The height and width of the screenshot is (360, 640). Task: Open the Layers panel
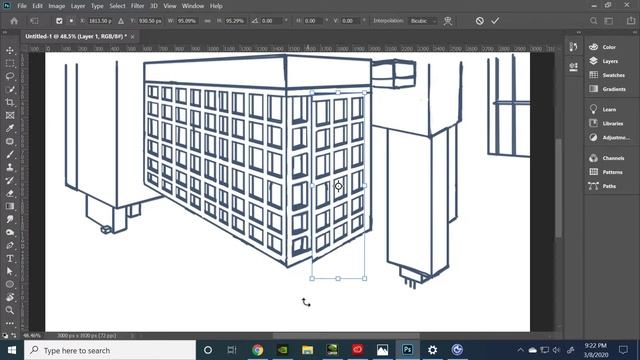coord(611,61)
